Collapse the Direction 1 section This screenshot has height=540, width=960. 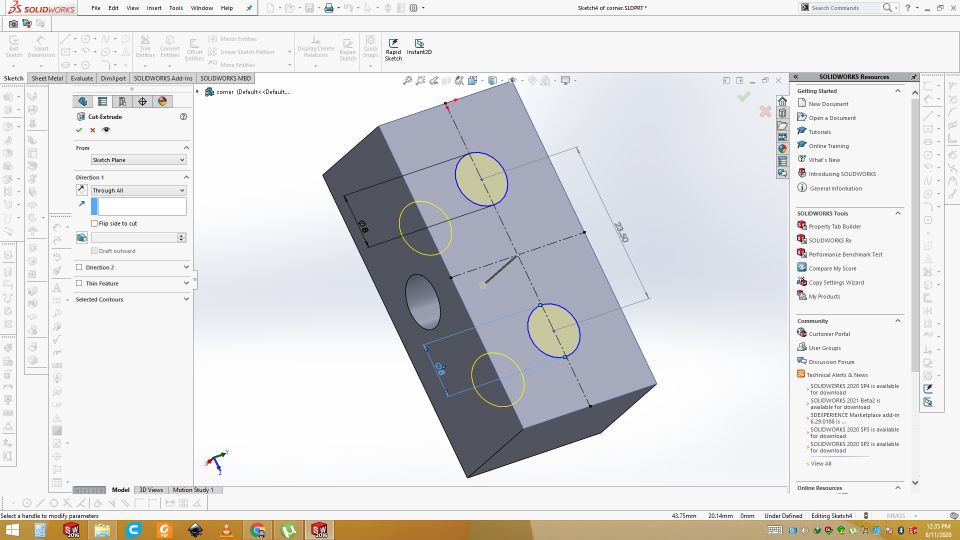point(186,177)
